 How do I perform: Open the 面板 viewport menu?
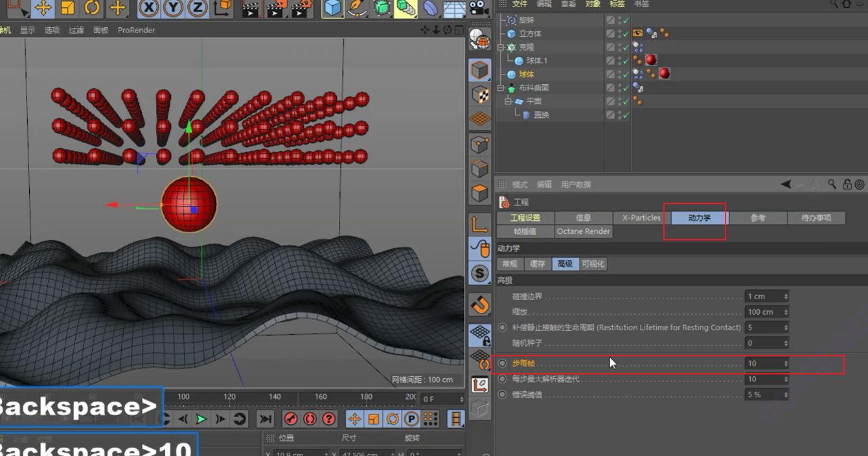(x=100, y=30)
